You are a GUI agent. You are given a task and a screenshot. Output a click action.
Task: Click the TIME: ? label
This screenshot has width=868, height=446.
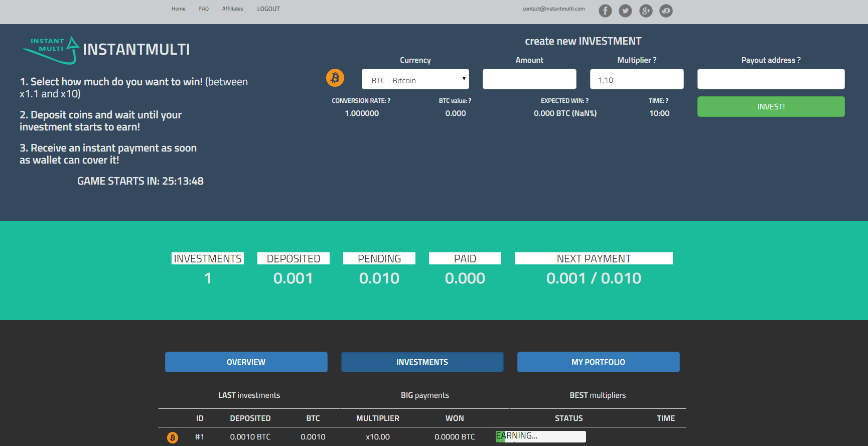coord(659,101)
